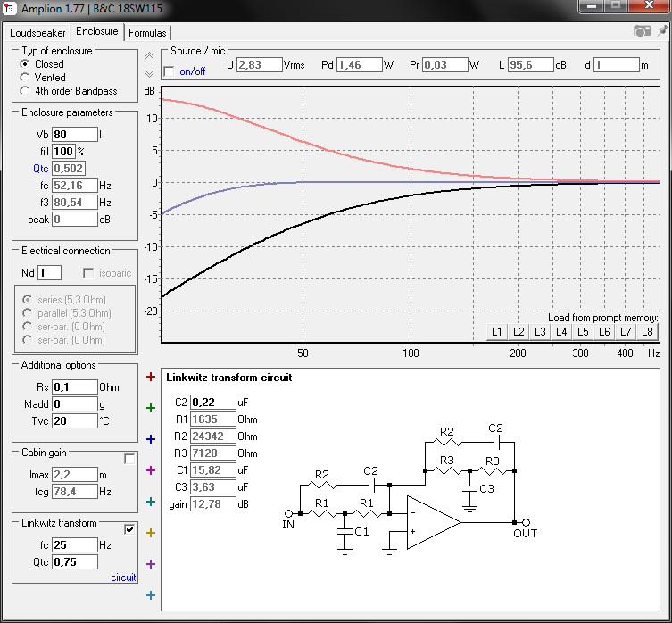This screenshot has height=623, width=672.
Task: Toggle the Source / mic on/off checkbox
Action: 170,71
